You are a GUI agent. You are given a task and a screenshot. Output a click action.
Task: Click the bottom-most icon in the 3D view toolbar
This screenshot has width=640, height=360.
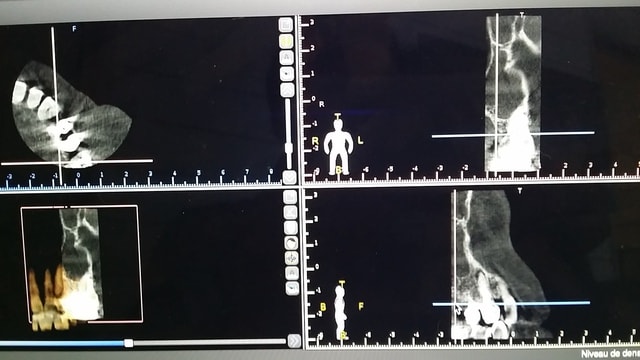(x=292, y=288)
